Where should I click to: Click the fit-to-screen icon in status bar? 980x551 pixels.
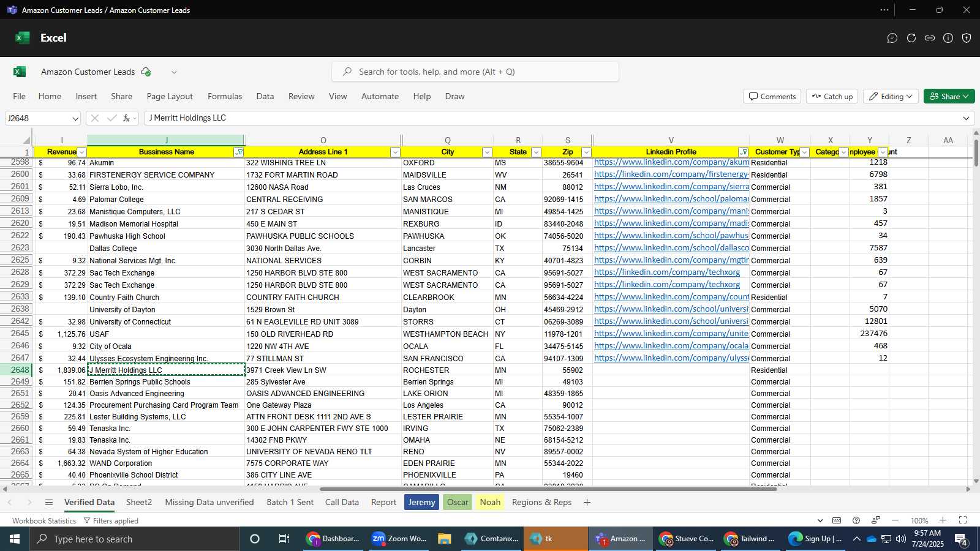(963, 520)
